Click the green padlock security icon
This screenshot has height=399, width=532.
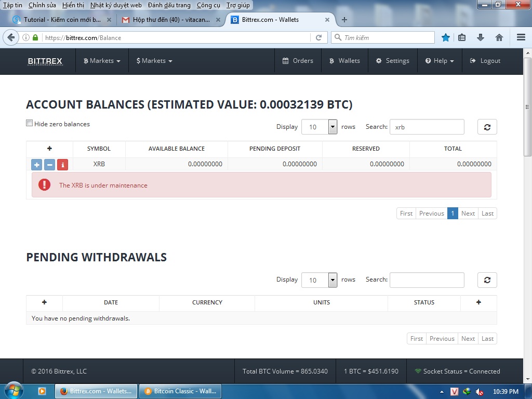[35, 37]
